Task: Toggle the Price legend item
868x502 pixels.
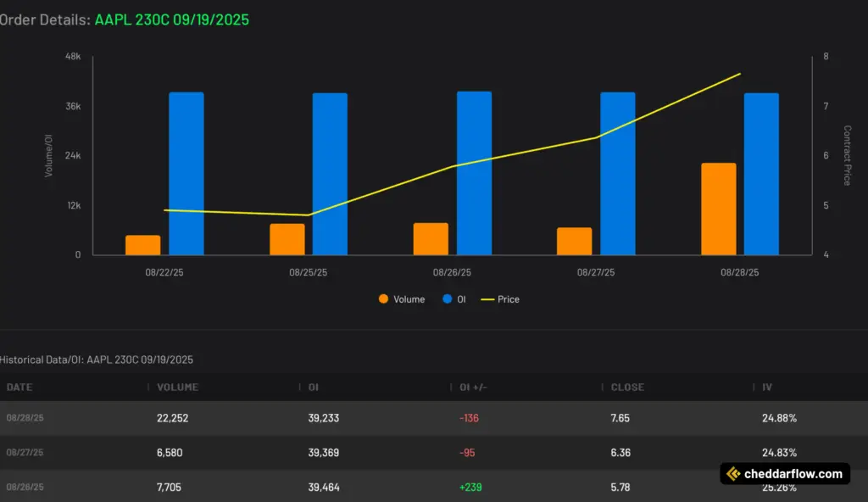Action: tap(500, 299)
